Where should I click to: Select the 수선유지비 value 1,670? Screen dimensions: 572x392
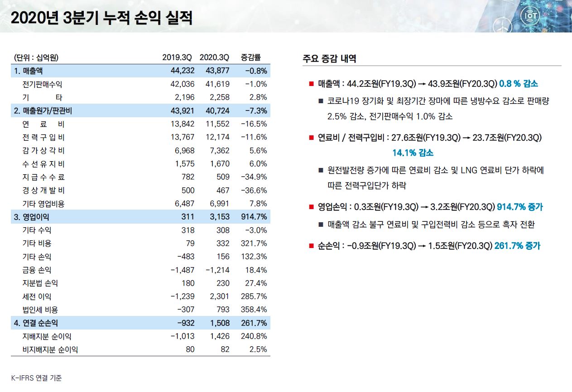click(220, 164)
